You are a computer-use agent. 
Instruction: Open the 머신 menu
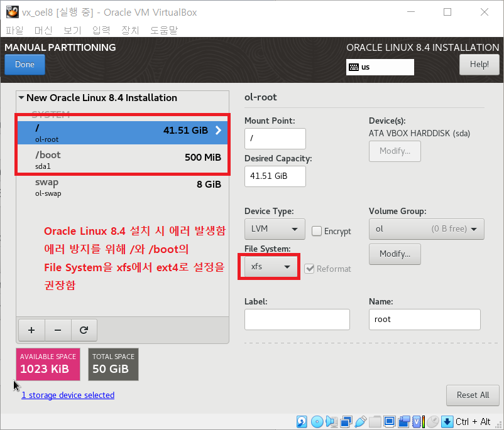pyautogui.click(x=43, y=30)
